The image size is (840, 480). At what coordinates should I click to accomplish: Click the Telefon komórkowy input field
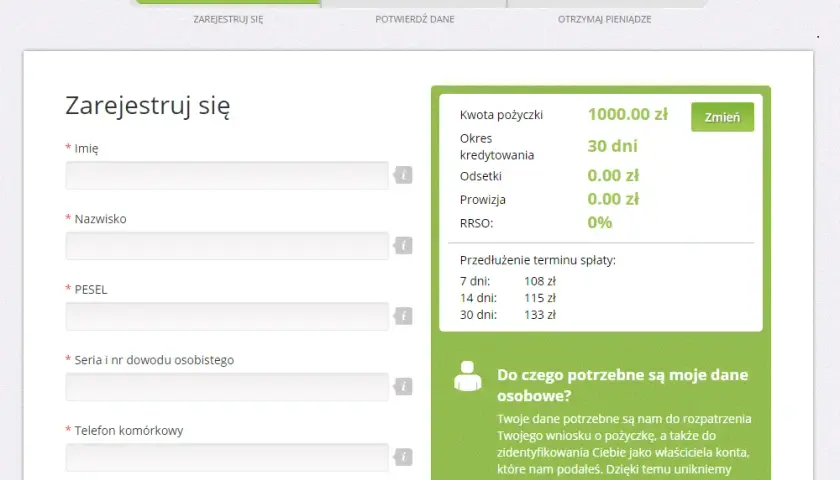227,458
